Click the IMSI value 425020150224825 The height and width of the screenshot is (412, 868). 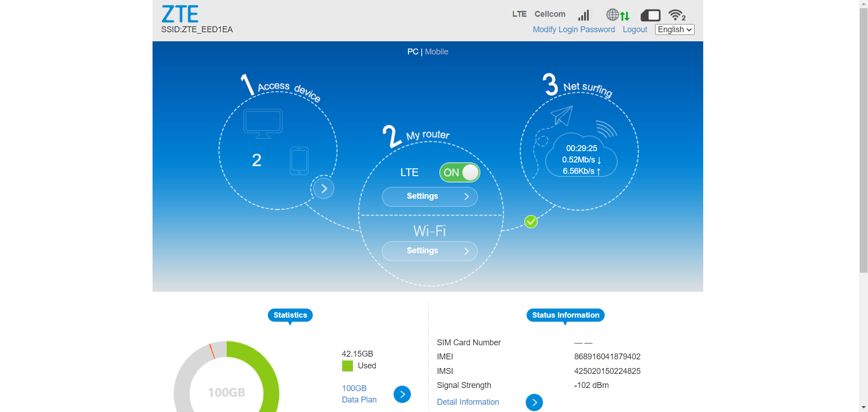607,371
